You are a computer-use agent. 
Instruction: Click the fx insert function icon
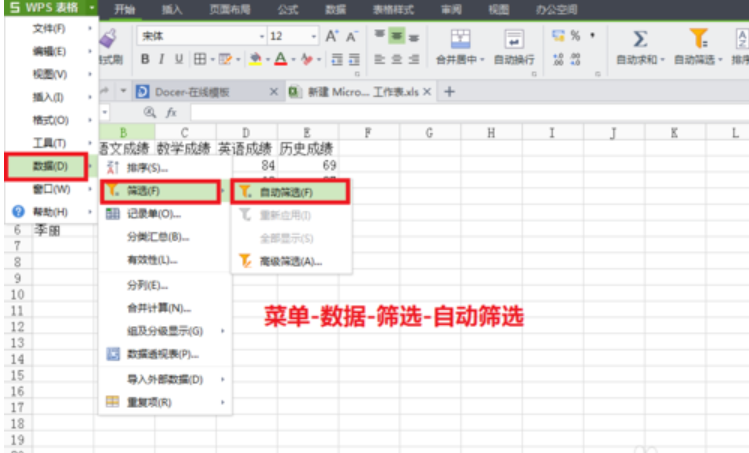click(x=172, y=112)
